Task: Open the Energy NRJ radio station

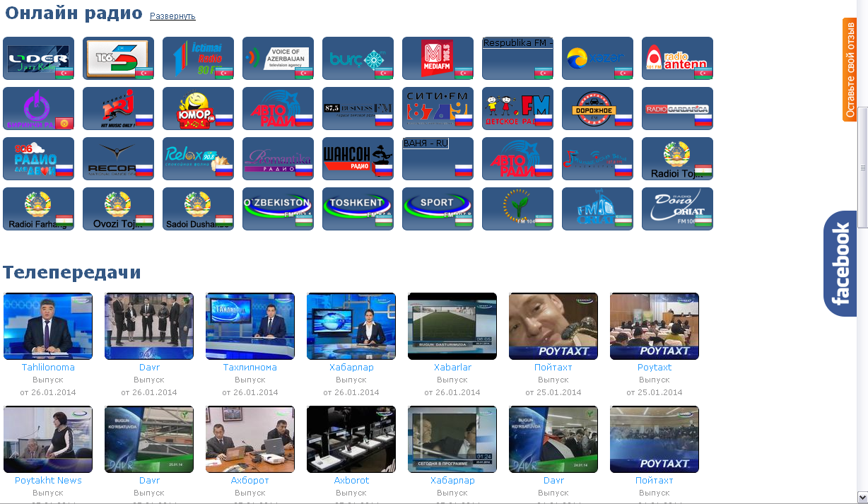Action: pos(118,109)
